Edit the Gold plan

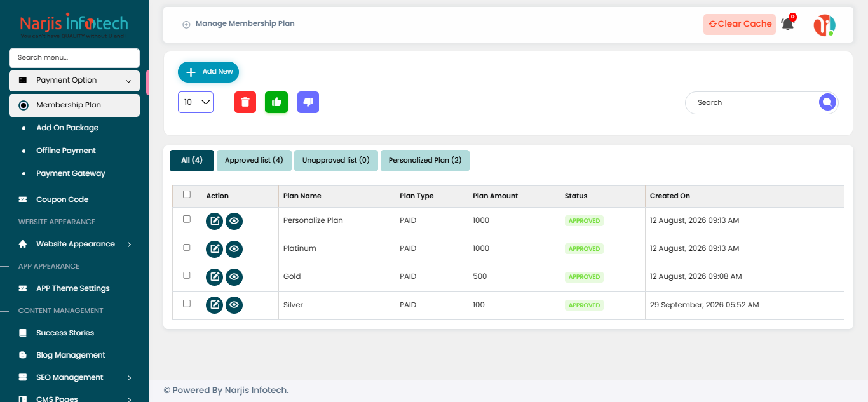coord(215,277)
